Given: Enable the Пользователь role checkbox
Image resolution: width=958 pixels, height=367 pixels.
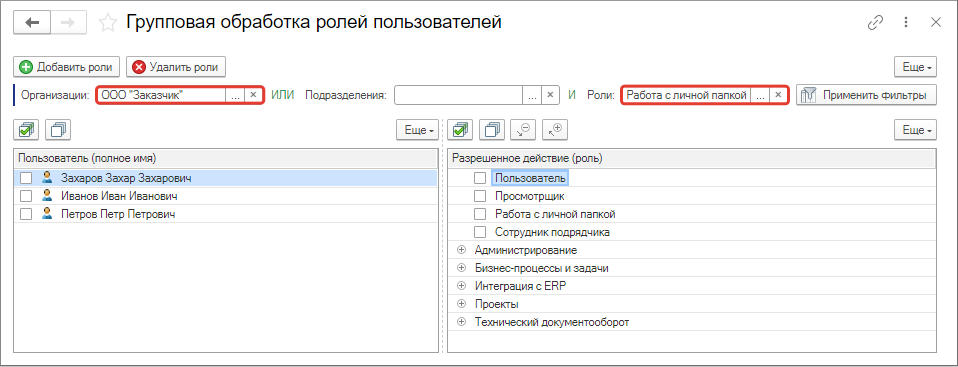Looking at the screenshot, I should (x=480, y=178).
